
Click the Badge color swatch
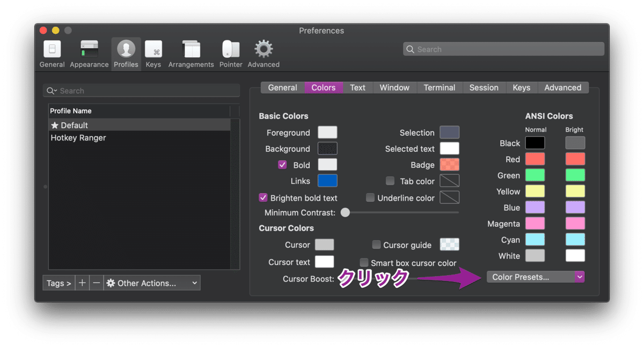tap(450, 165)
